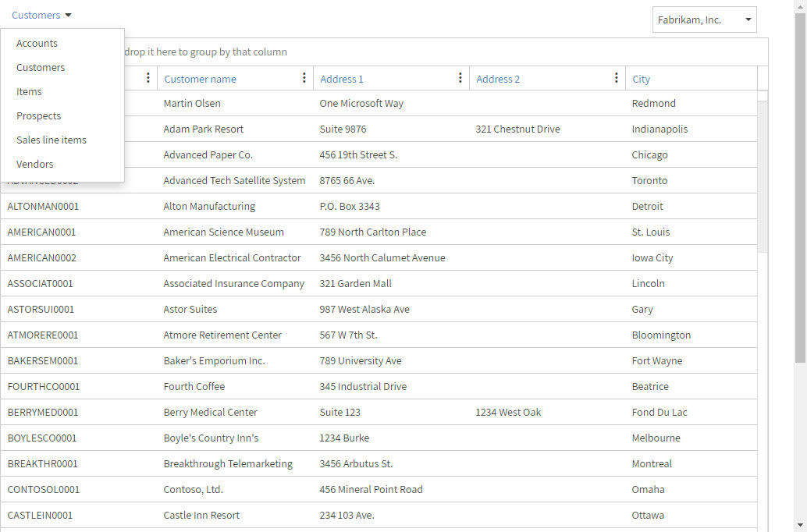This screenshot has height=532, width=807.
Task: Open column menu for first column
Action: (148, 78)
